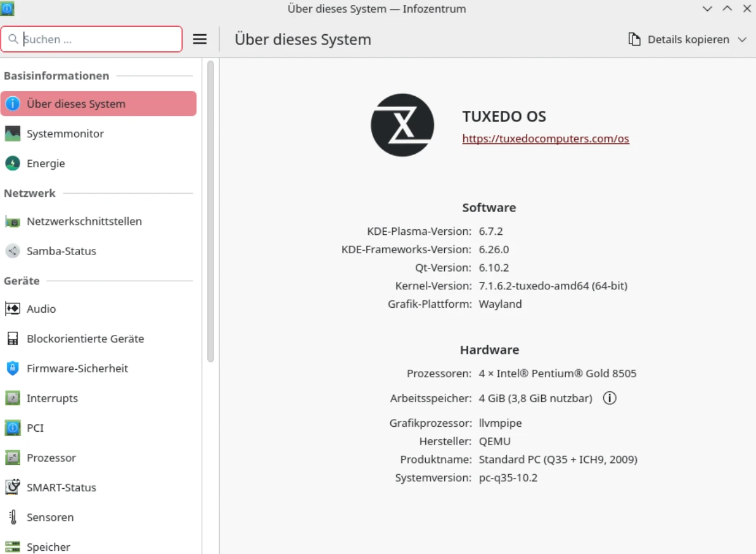The height and width of the screenshot is (554, 756).
Task: Click the TUXEDO OS heading
Action: 504,116
